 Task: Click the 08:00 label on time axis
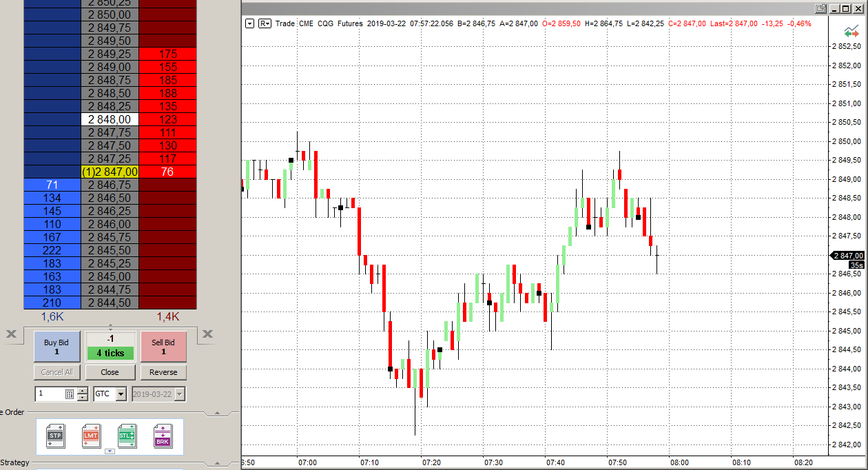(x=679, y=462)
